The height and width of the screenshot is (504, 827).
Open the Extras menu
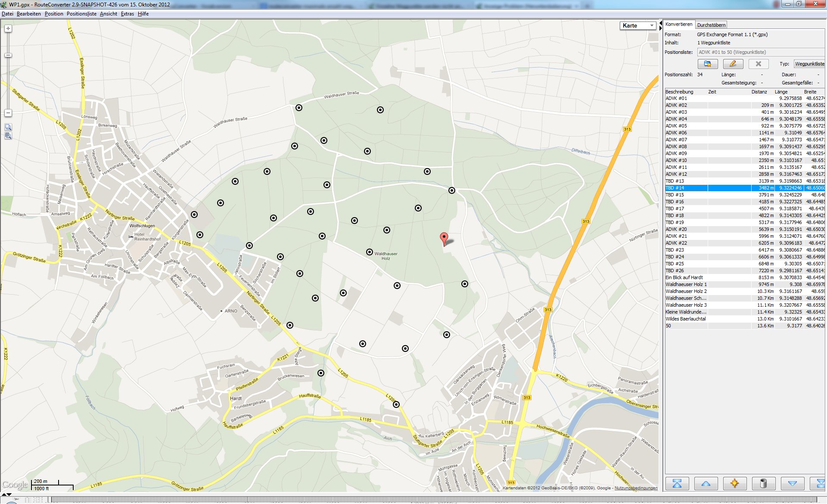coord(127,14)
